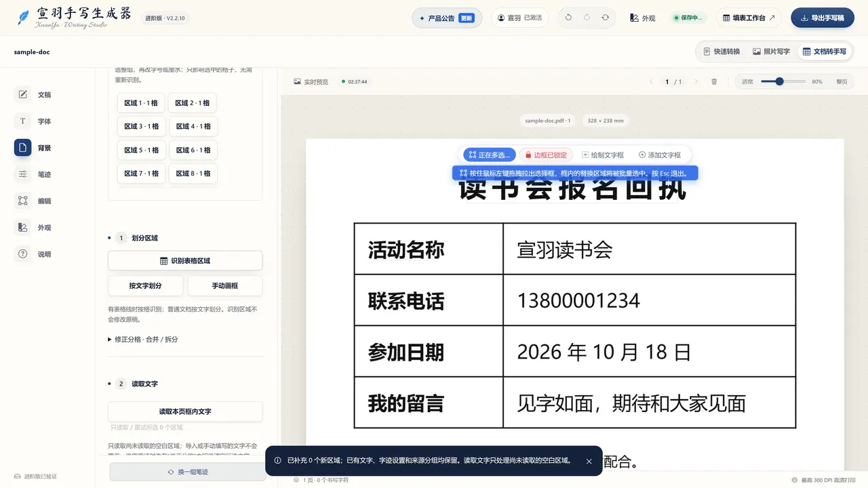The width and height of the screenshot is (868, 488).
Task: Toggle the 边框已锁定 border lock
Action: (547, 155)
